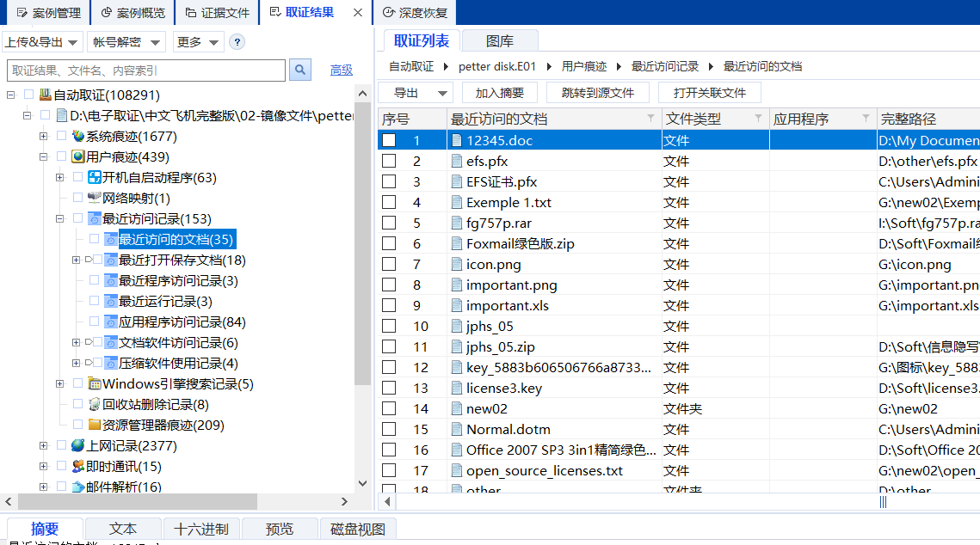Switch to the 图库 tab
Viewport: 980px width, 545px height.
pyautogui.click(x=500, y=41)
